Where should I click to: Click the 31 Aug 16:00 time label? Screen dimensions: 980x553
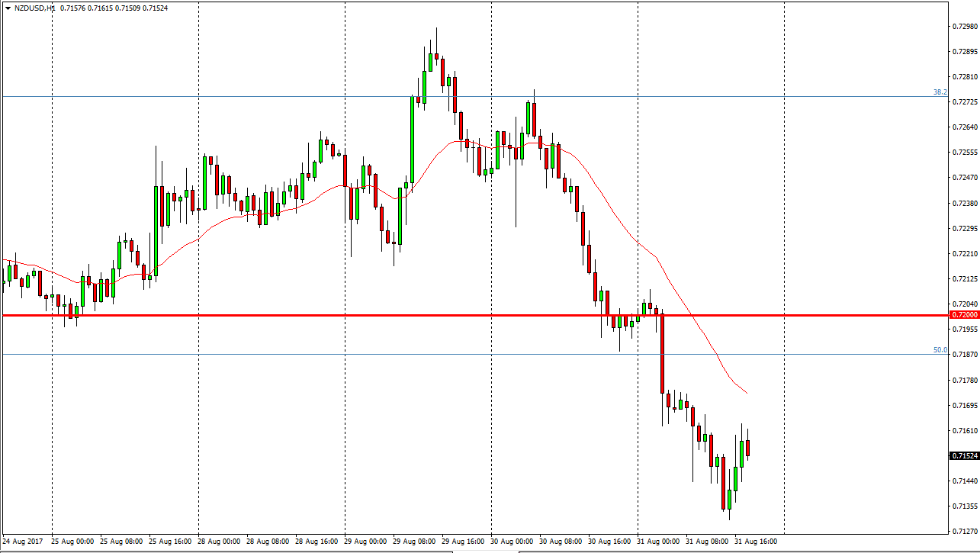[757, 542]
